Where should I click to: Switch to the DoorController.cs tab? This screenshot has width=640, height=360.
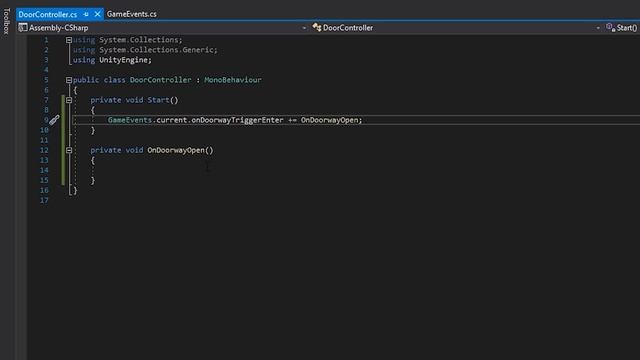(48, 14)
